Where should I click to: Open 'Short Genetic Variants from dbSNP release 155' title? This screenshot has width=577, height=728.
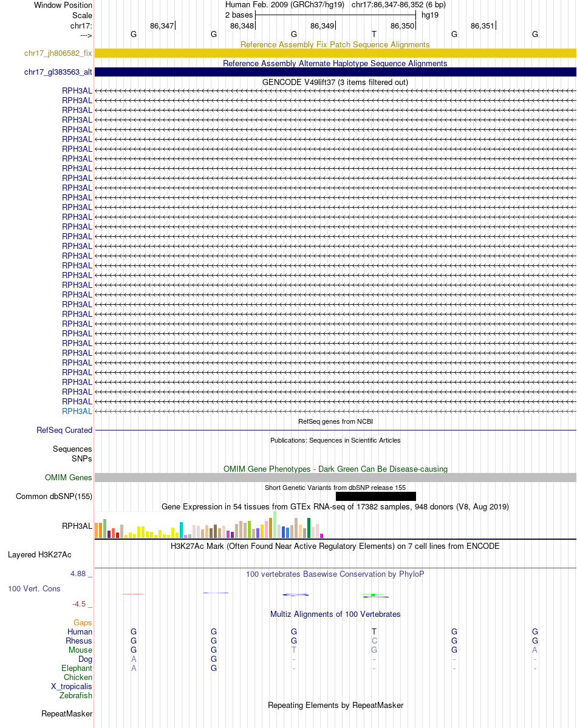tap(335, 488)
